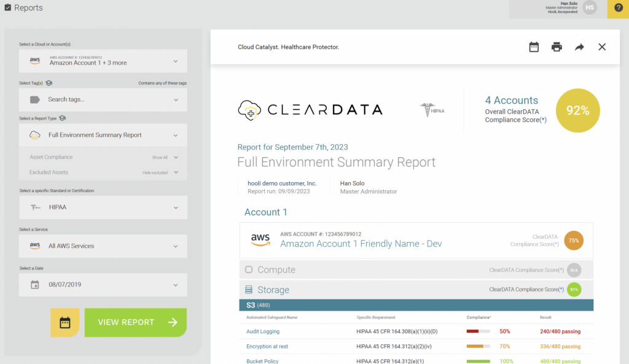
Task: Toggle the Compute section checkbox
Action: point(249,269)
